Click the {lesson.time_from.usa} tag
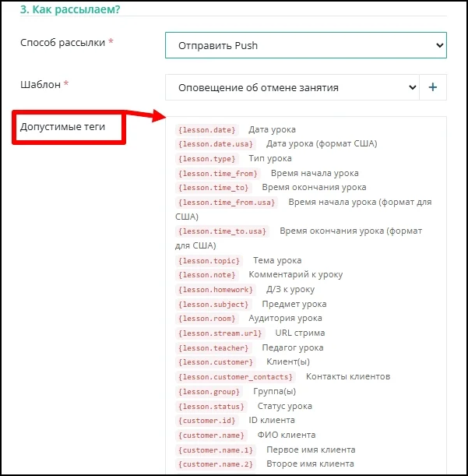 coord(227,203)
